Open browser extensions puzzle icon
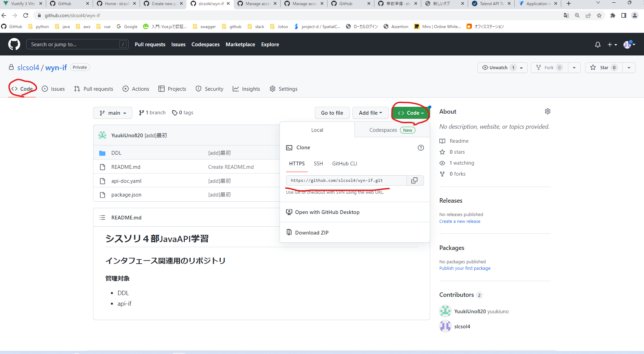The height and width of the screenshot is (354, 644). click(x=613, y=15)
